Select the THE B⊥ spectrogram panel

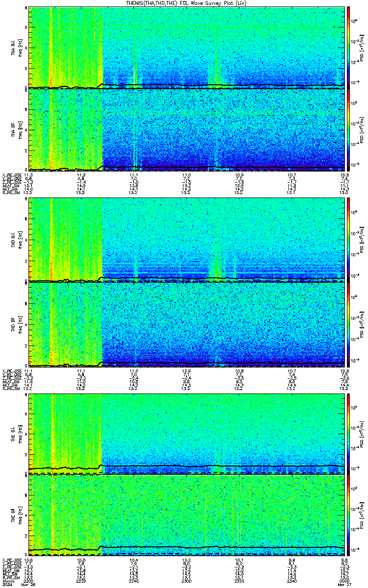coord(186,433)
